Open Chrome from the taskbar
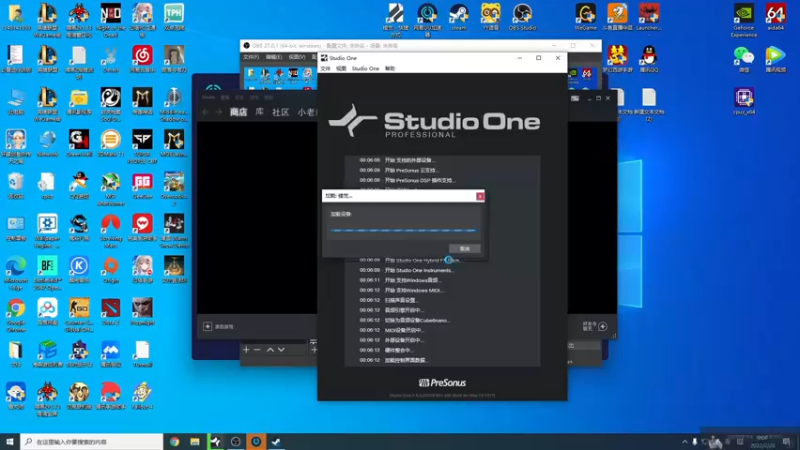Image resolution: width=800 pixels, height=450 pixels. [174, 442]
